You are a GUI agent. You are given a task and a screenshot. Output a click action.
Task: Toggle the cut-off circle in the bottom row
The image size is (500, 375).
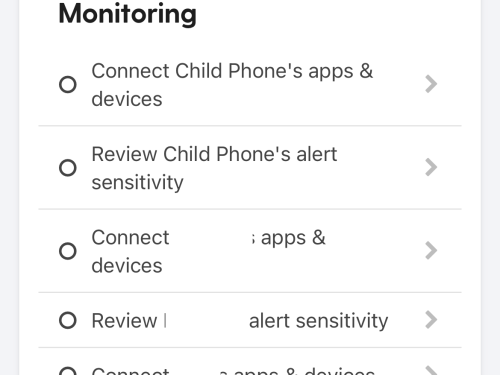point(68,371)
